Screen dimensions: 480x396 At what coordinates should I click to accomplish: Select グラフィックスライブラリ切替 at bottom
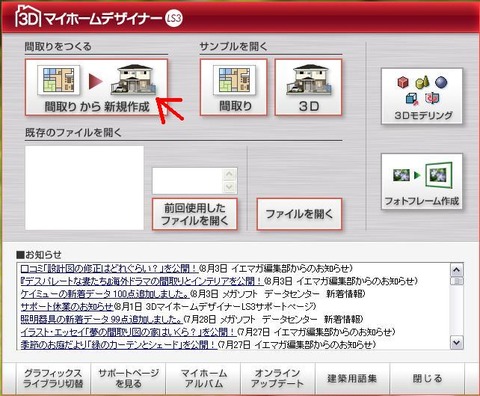pos(53,378)
